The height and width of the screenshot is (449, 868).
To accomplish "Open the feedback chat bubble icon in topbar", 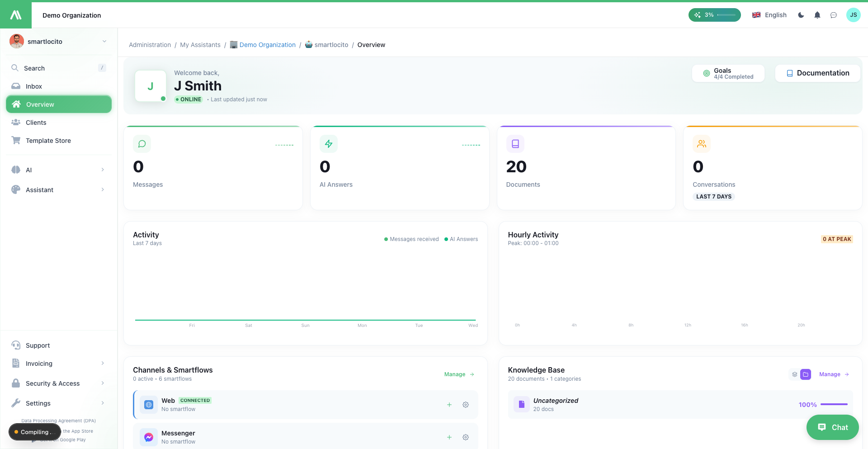I will (833, 15).
